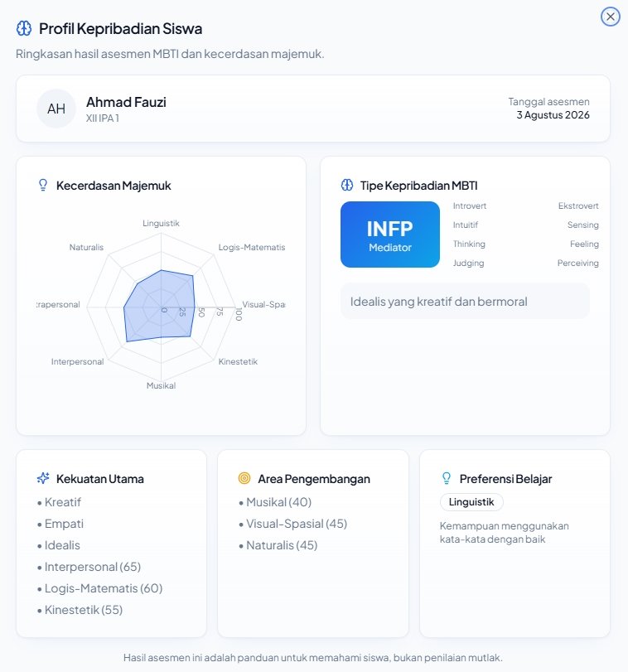Click the Sensing trait label
Image resolution: width=628 pixels, height=672 pixels.
(x=583, y=225)
